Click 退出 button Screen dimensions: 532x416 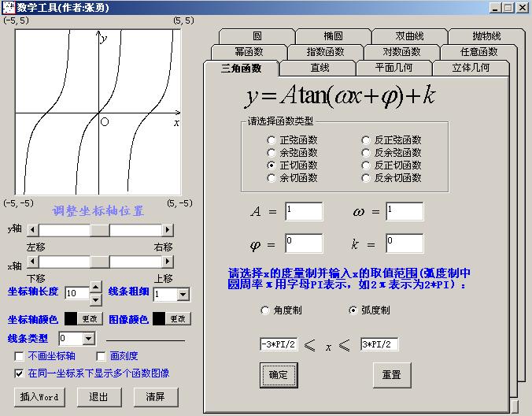98,396
